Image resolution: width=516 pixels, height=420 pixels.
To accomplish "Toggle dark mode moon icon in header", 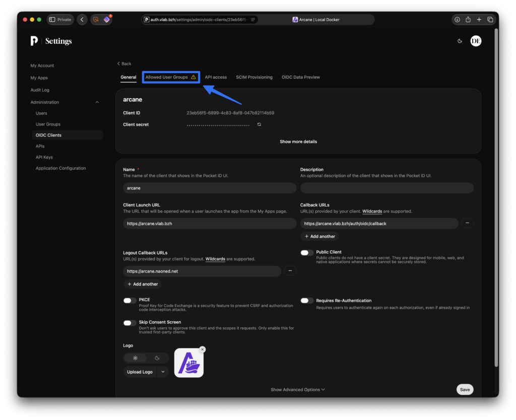I will (460, 41).
